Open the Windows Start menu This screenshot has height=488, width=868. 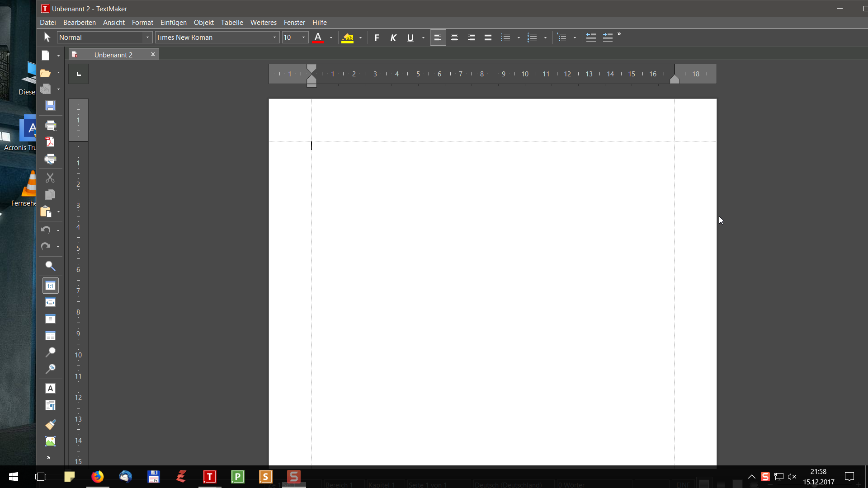pos(14,477)
